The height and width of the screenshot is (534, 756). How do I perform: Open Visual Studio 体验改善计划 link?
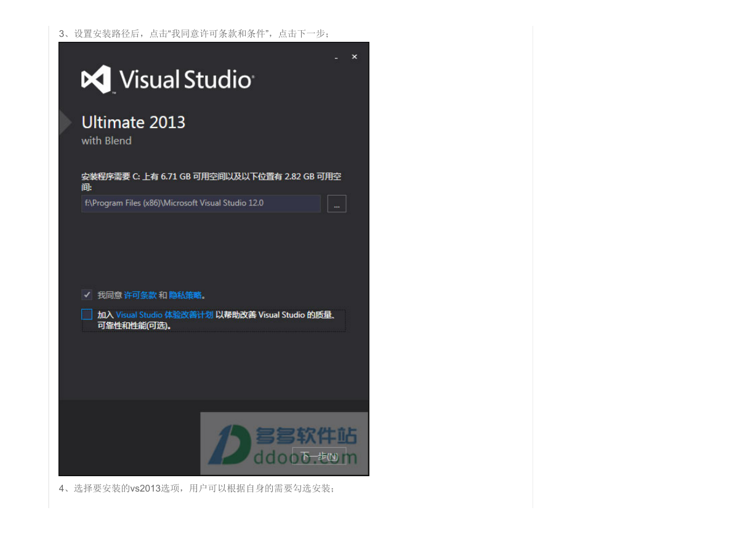[x=164, y=315]
